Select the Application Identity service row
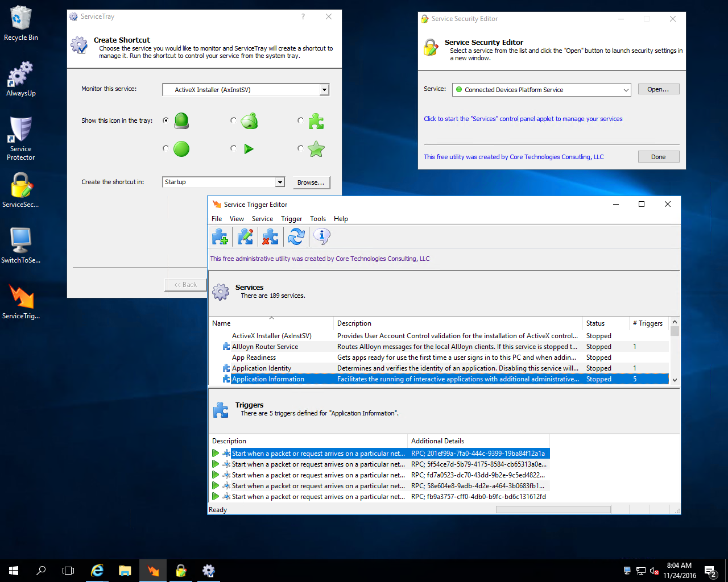 coord(439,368)
